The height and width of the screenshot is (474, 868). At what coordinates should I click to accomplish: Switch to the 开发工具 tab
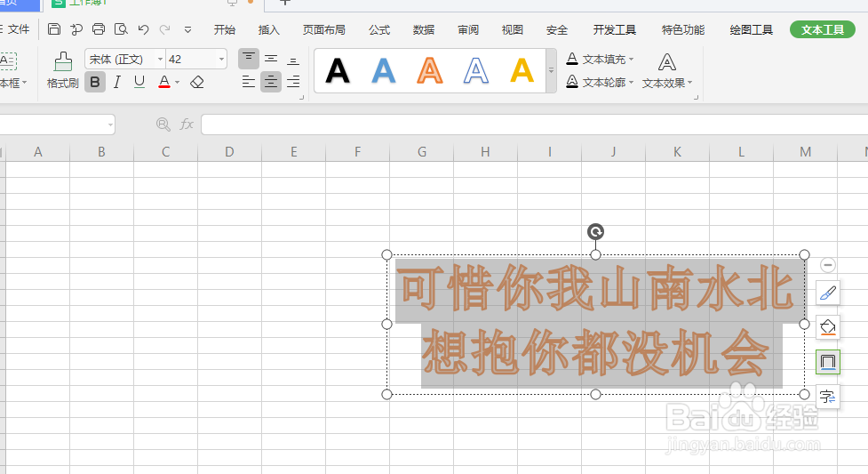click(x=615, y=30)
